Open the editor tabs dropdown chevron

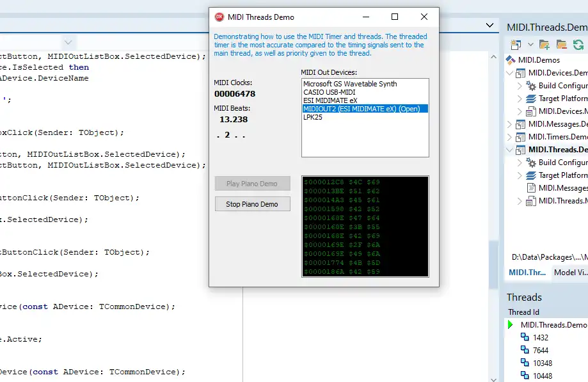point(489,25)
